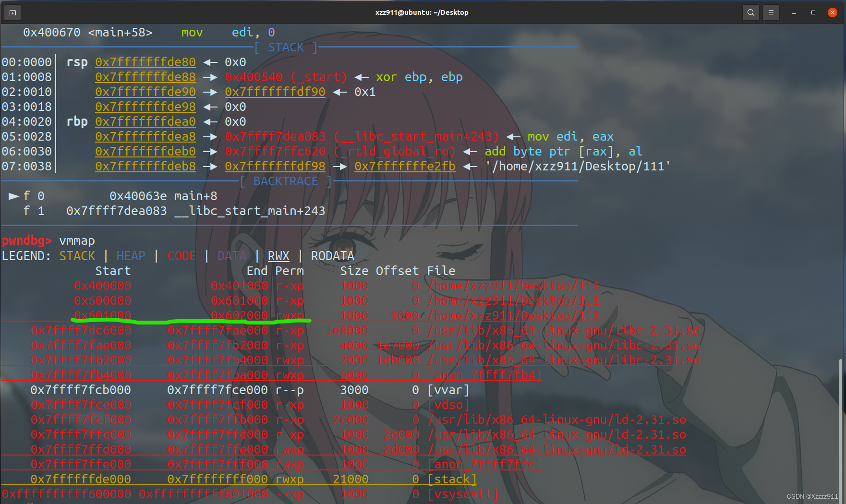Close the terminal with the red X
Viewport: 846px width, 504px height.
pos(833,12)
